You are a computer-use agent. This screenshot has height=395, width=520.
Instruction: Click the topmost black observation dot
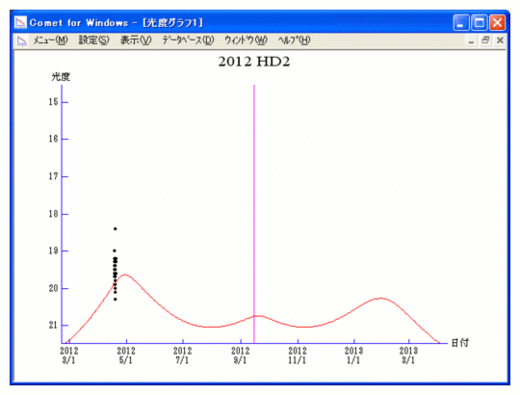[x=115, y=229]
